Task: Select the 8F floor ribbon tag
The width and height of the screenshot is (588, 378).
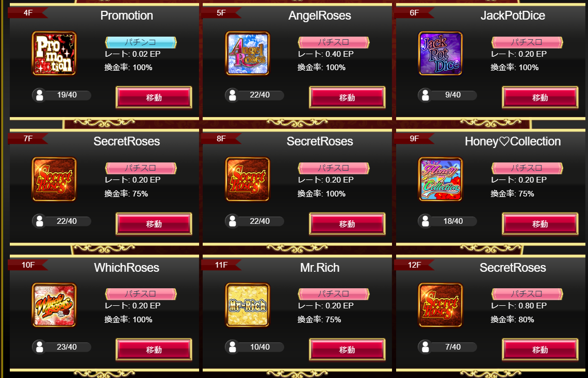Action: (x=221, y=139)
